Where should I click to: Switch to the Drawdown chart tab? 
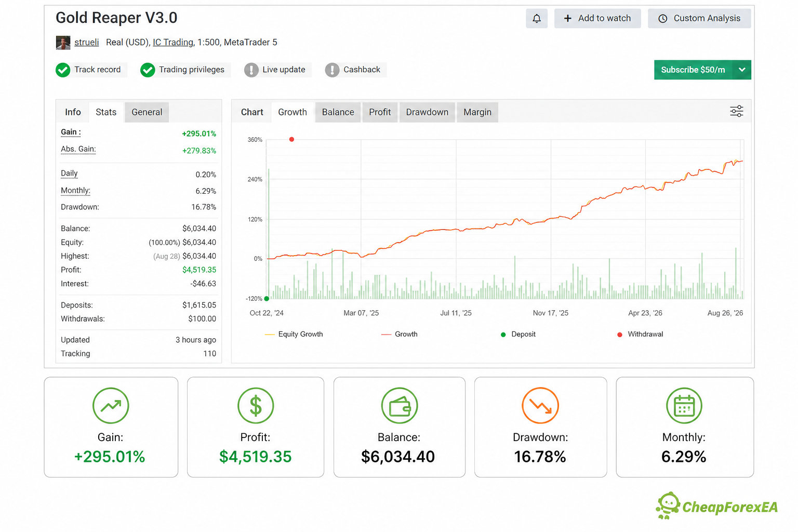point(427,112)
